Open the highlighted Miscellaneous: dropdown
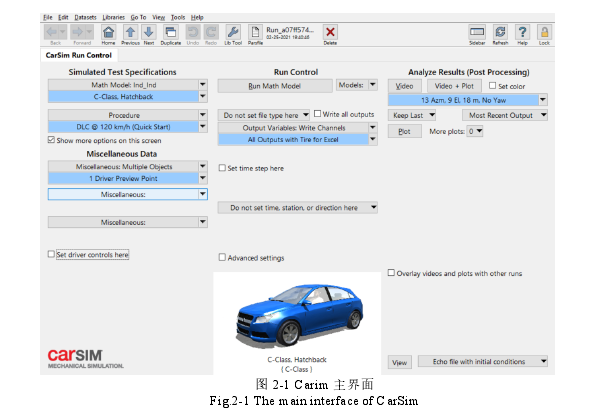Screen dimensions: 597x415 (x=203, y=194)
